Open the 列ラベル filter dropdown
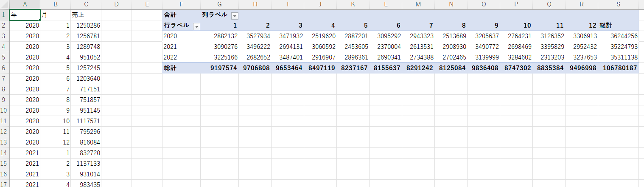Screen dimensions: 644x187 235,16
